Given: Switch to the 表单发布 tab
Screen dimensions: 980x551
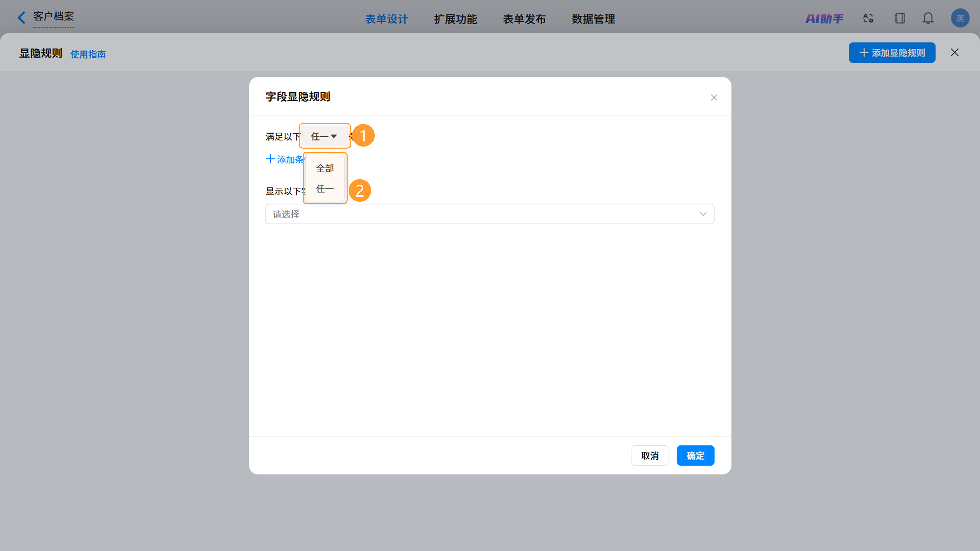Looking at the screenshot, I should 524,19.
